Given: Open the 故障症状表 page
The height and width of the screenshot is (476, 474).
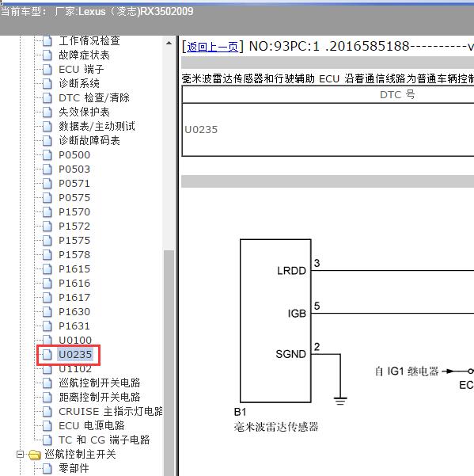Looking at the screenshot, I should pos(85,55).
